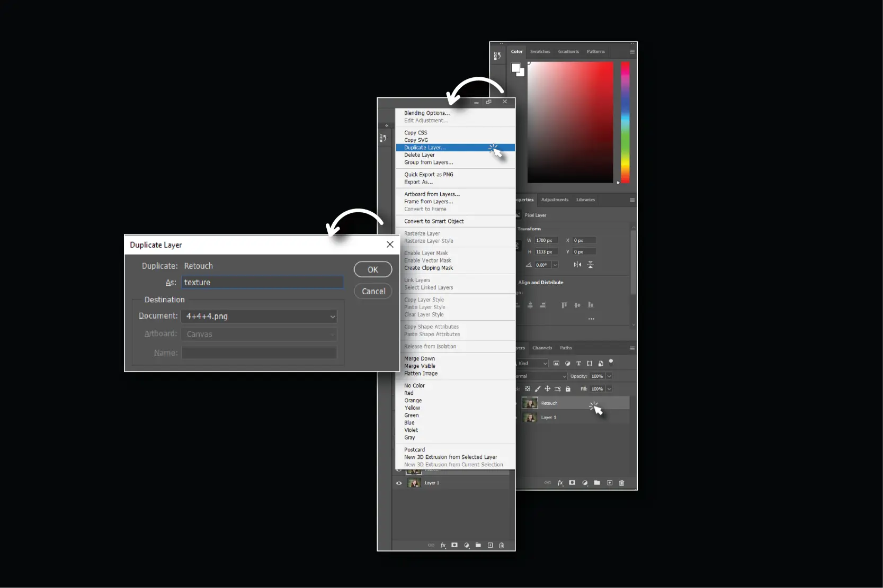Create new layer in right Layers panel
This screenshot has height=588, width=883.
point(610,483)
